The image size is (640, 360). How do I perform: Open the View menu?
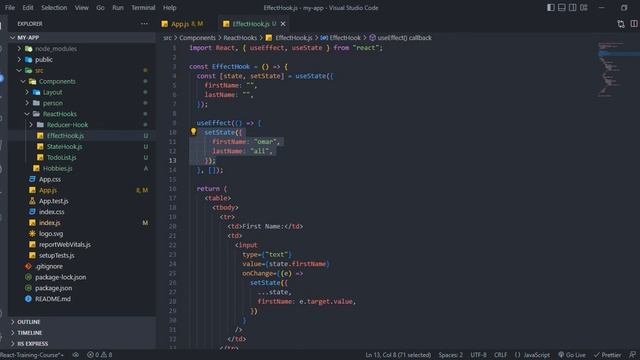pos(82,8)
